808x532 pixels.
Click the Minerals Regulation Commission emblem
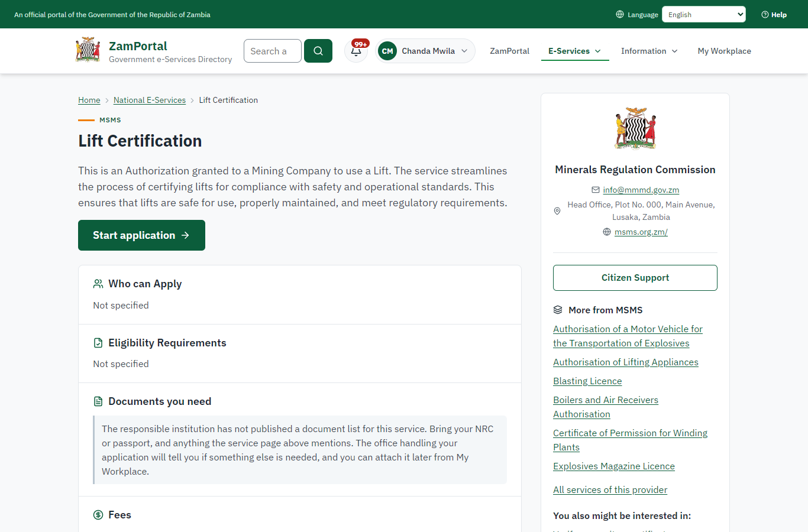[x=635, y=128]
